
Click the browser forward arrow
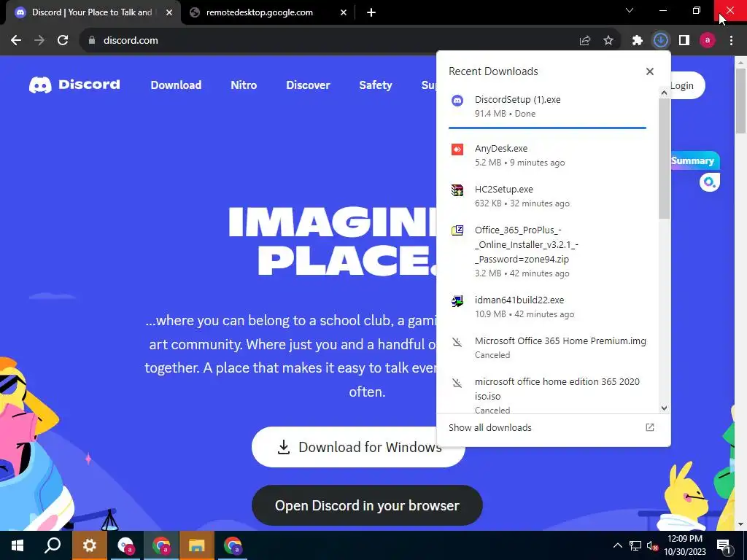tap(39, 40)
